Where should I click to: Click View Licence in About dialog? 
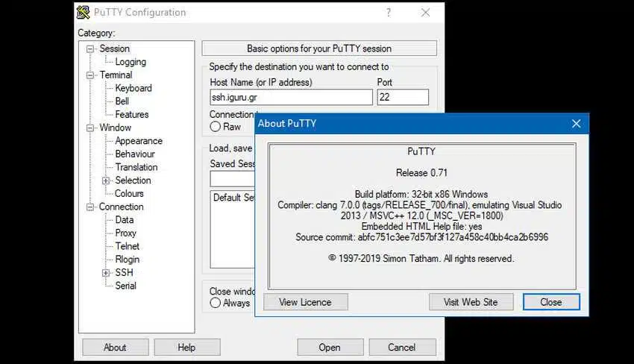point(305,302)
